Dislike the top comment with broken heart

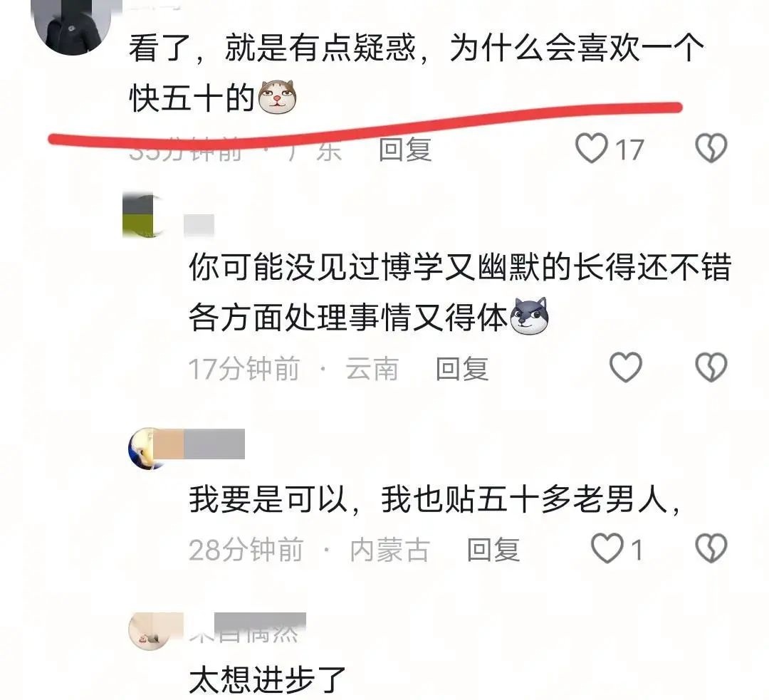coord(711,148)
